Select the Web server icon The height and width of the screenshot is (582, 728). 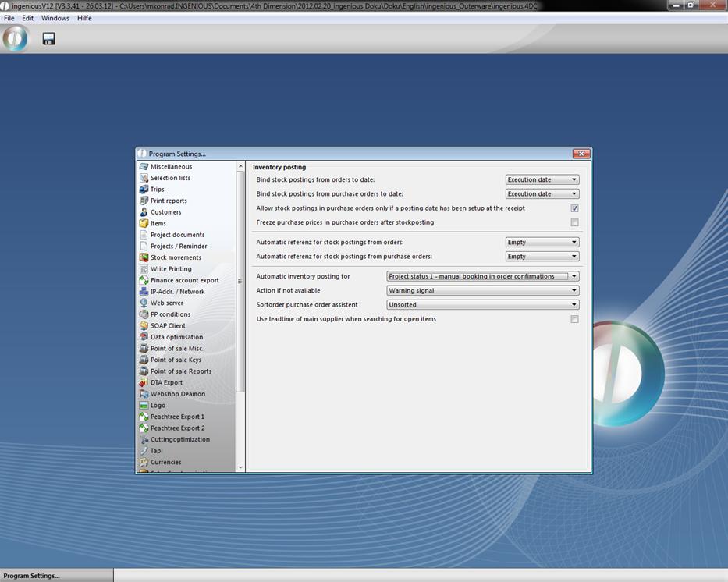click(x=144, y=303)
